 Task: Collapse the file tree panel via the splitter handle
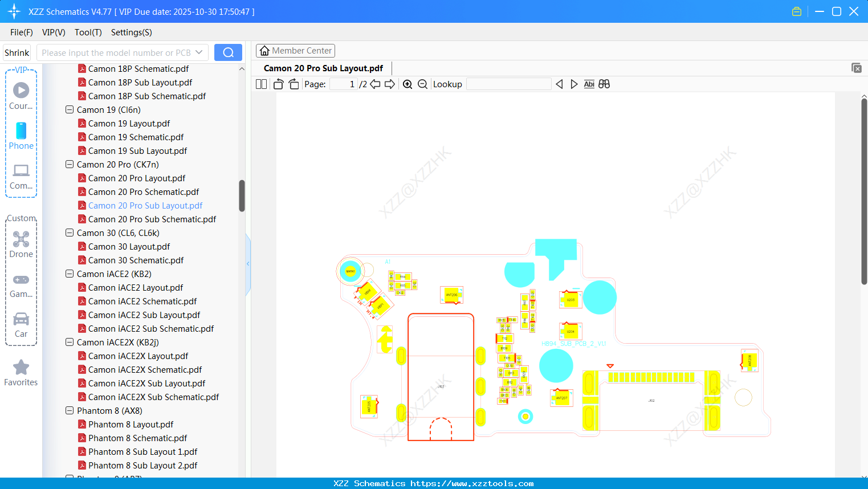point(248,264)
